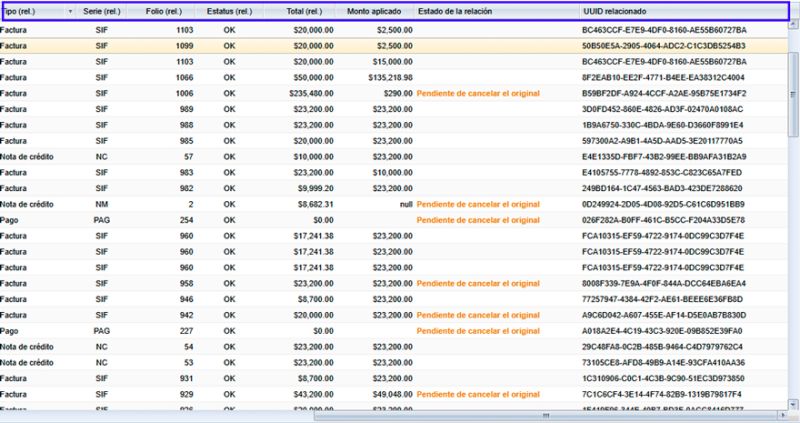
Task: Select the Factura row with folio 1006
Action: (393, 93)
